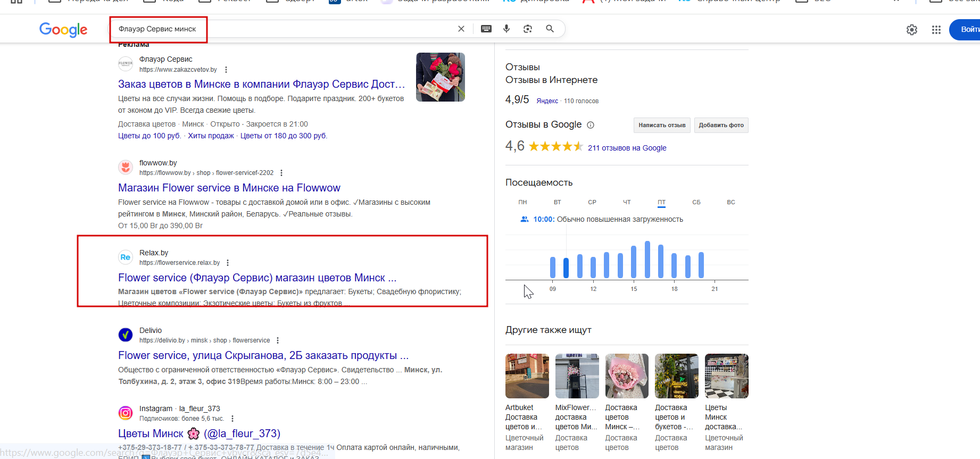The width and height of the screenshot is (980, 459).
Task: Click the 4,6 star rating stars
Action: (x=556, y=146)
